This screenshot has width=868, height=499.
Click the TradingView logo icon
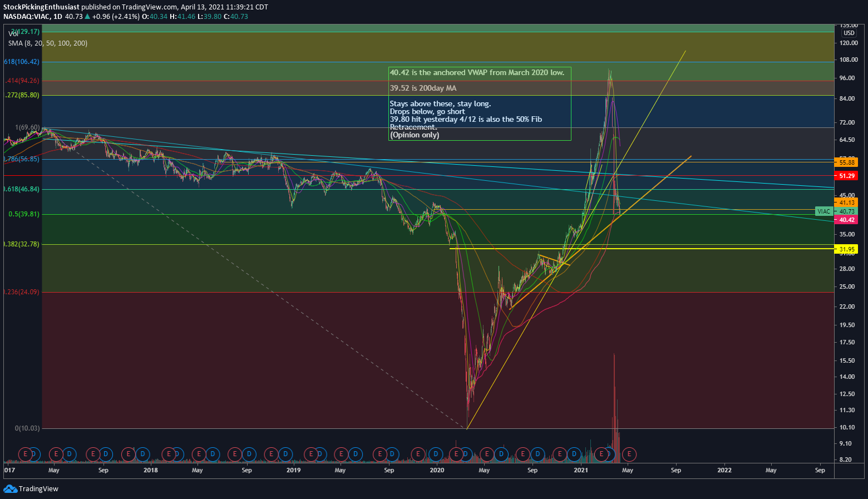coord(10,488)
